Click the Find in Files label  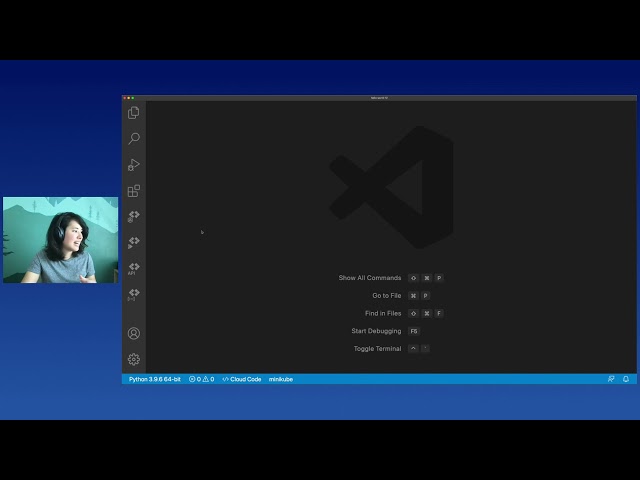click(383, 313)
